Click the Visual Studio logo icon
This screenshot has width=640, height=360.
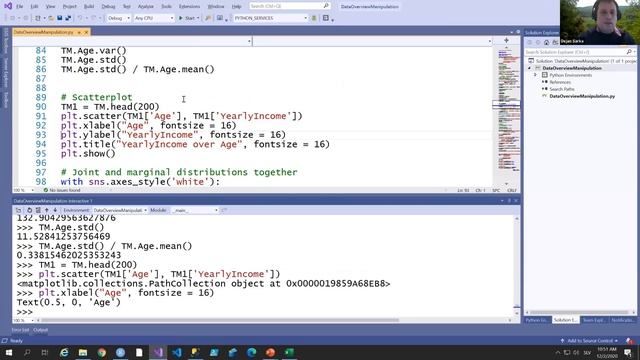coord(8,6)
